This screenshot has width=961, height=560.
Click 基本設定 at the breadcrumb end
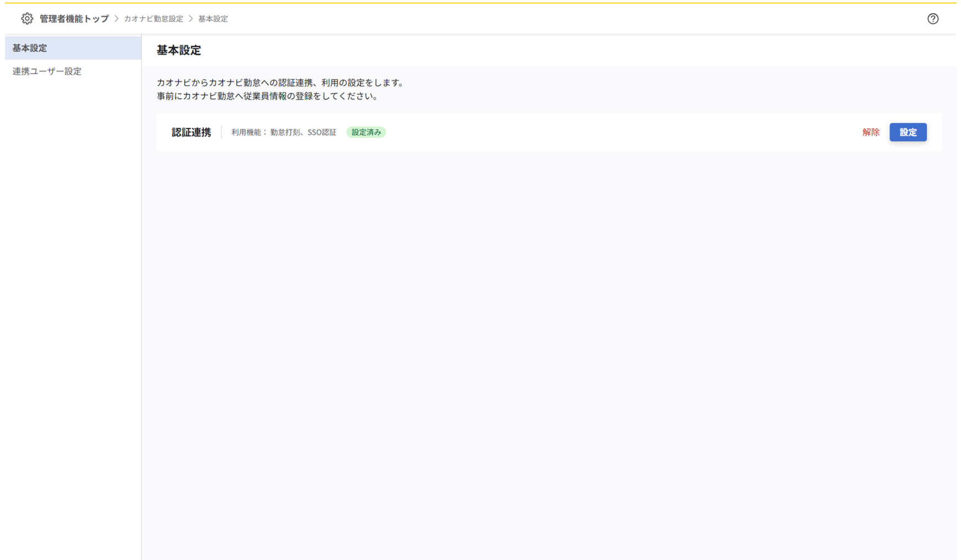[213, 19]
